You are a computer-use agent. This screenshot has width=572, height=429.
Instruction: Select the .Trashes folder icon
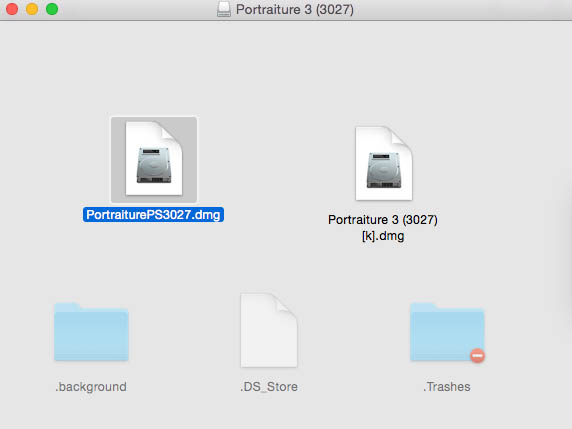point(447,332)
